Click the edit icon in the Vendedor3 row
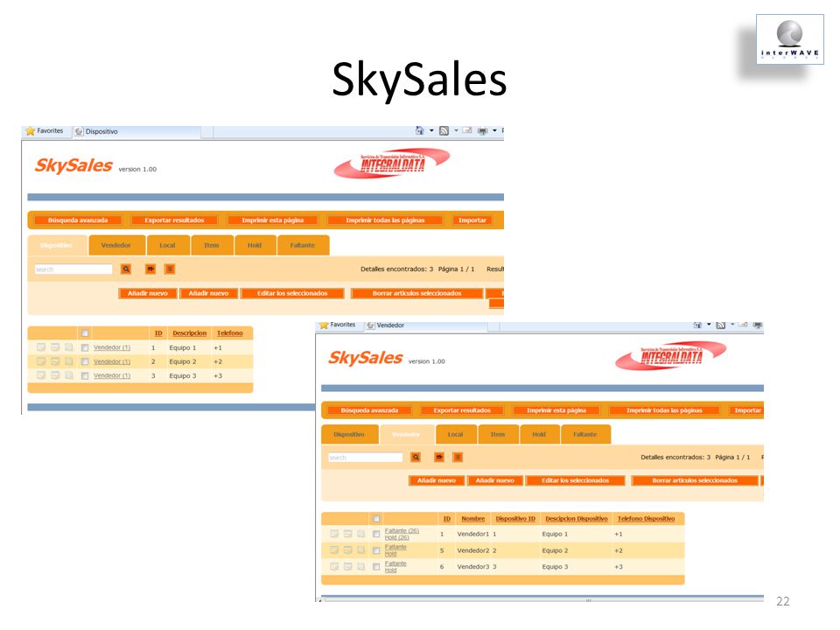Viewport: 840px width, 630px height. pos(334,566)
